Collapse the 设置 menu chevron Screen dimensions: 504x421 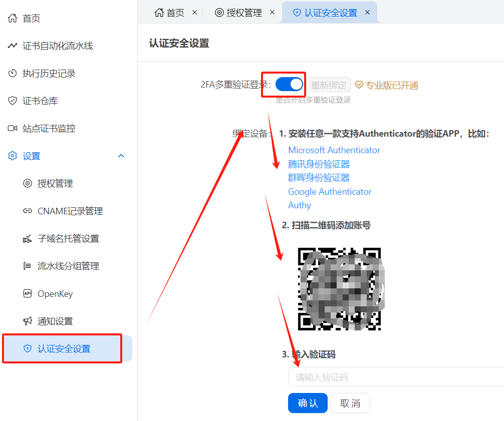pyautogui.click(x=121, y=156)
